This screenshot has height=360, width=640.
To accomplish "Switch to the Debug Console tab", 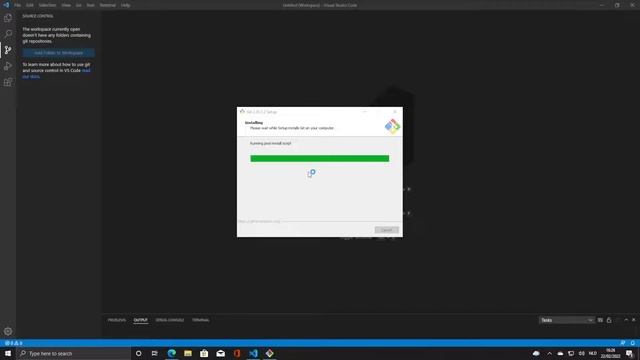I will (x=170, y=320).
